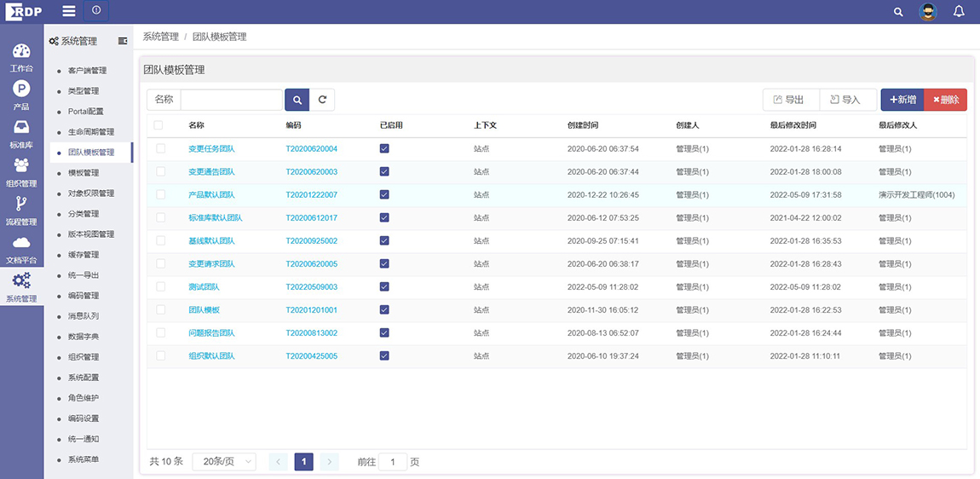Image resolution: width=980 pixels, height=479 pixels.
Task: Open the 测试团队 name link
Action: [204, 287]
